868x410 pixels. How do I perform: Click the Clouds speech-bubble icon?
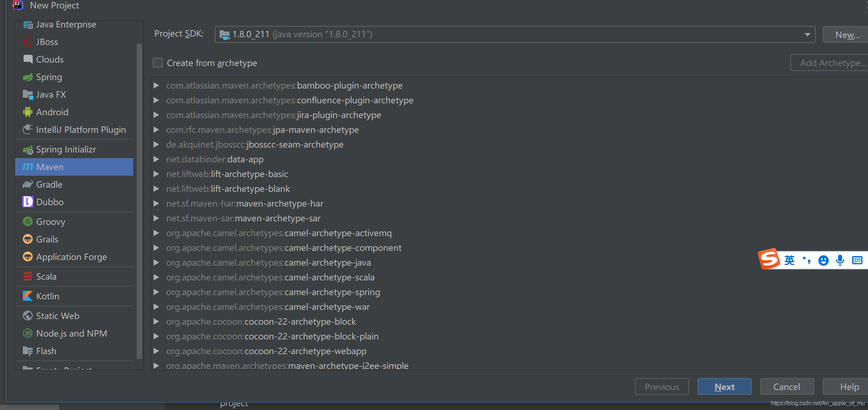pyautogui.click(x=28, y=59)
